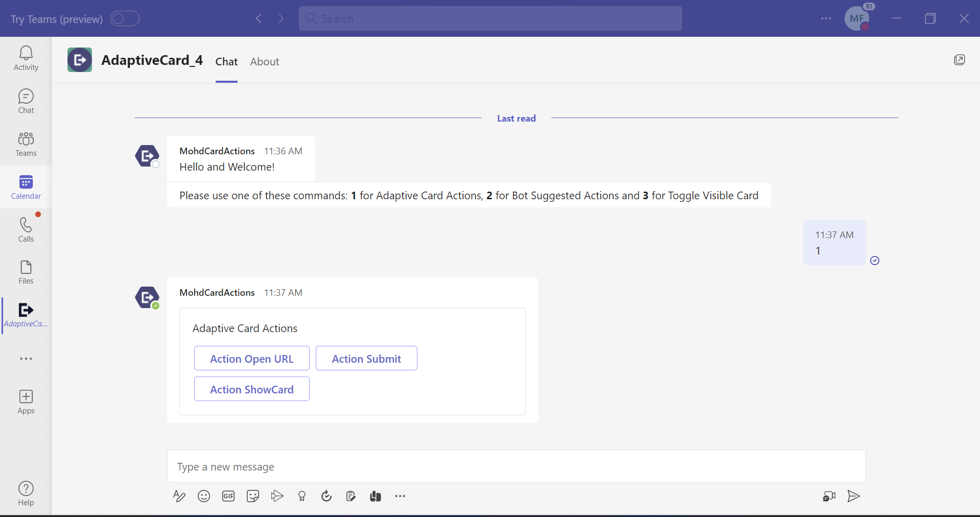
Task: Open Settings and more in title bar
Action: (x=826, y=18)
